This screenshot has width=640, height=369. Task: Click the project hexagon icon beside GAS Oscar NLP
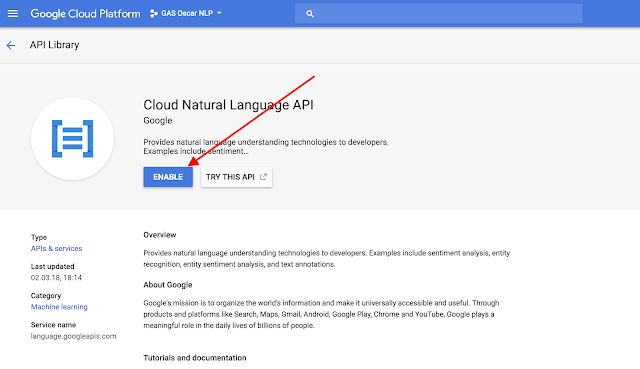[153, 13]
